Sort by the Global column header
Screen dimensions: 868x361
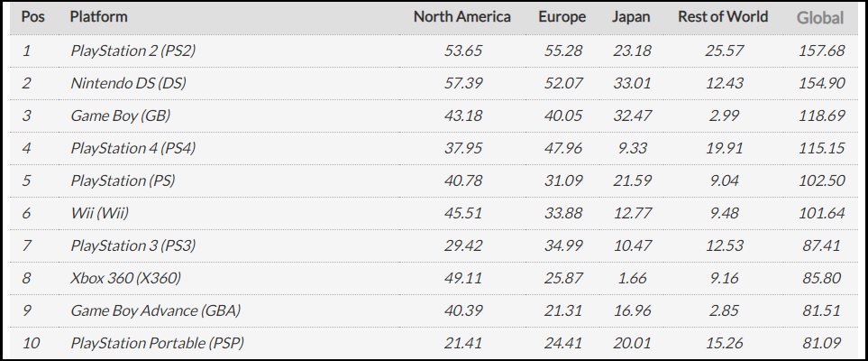(x=820, y=18)
